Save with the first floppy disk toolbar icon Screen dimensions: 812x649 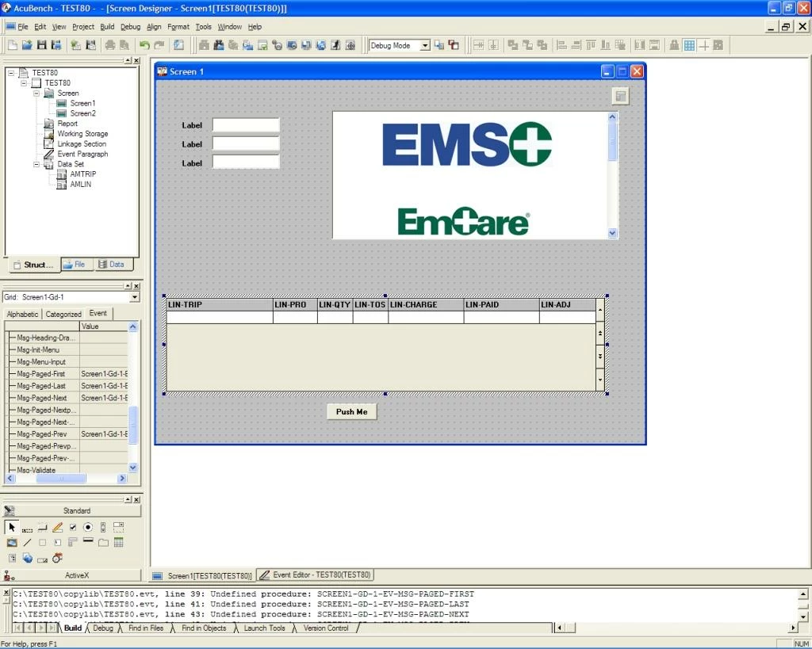(42, 45)
